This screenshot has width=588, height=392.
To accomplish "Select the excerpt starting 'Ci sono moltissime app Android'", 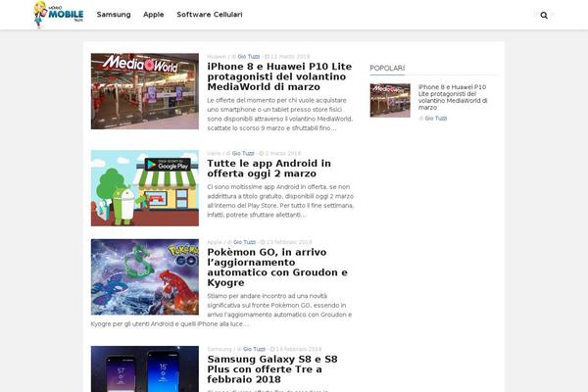I will click(x=280, y=201).
